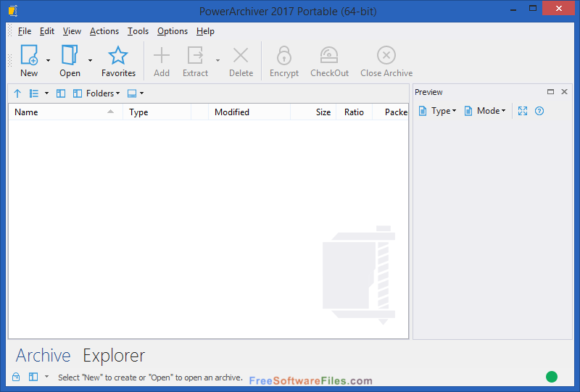The width and height of the screenshot is (580, 392).
Task: Expand the view mode dropdown arrow
Action: pyautogui.click(x=46, y=93)
